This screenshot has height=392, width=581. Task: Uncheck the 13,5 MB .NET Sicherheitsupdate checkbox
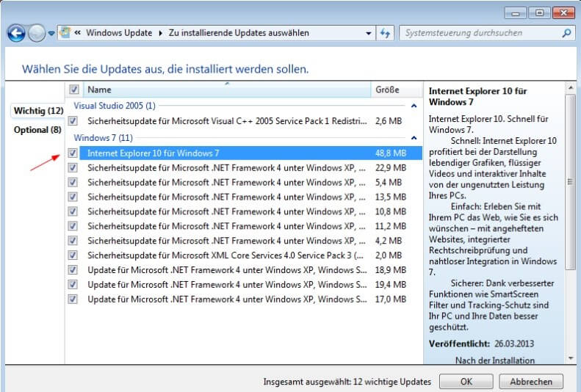(73, 197)
